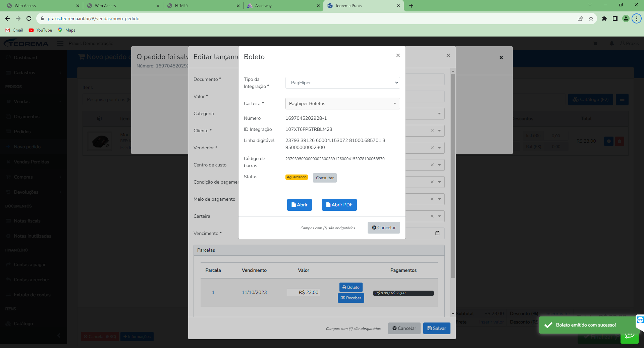644x348 pixels.
Task: Switch to the HTML5 browser tab
Action: [203, 6]
